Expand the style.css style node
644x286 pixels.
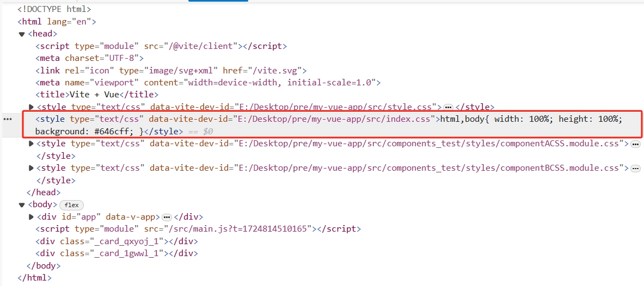tap(31, 107)
